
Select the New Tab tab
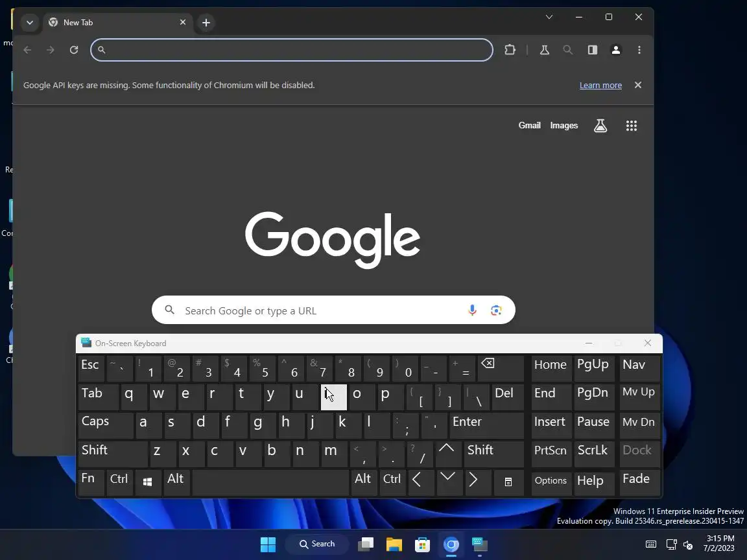coord(117,23)
